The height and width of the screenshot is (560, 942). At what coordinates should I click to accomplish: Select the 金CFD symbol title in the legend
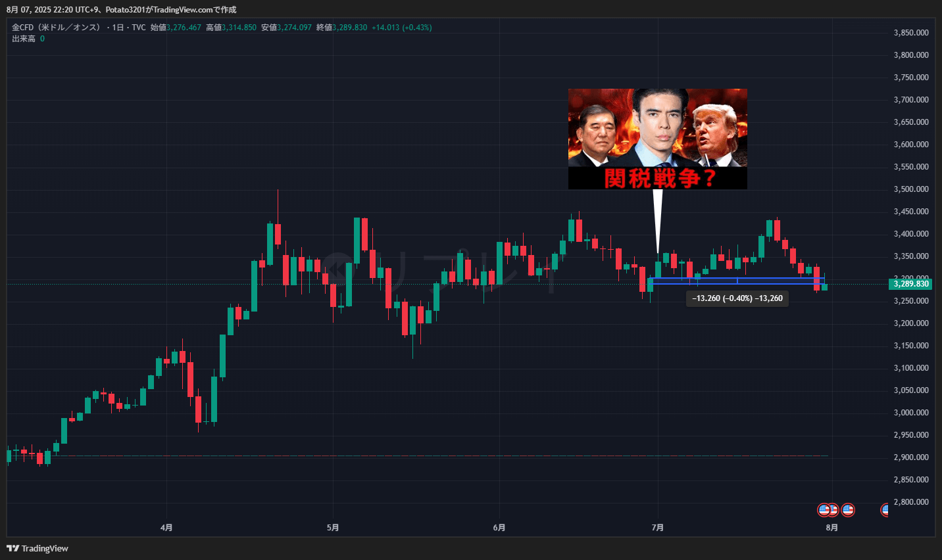(56, 28)
